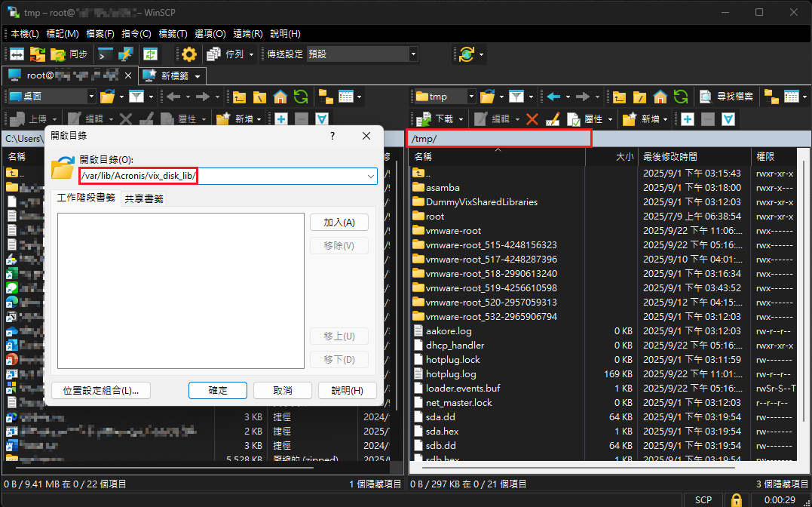
Task: Go back with remote panel blue arrow
Action: (553, 97)
